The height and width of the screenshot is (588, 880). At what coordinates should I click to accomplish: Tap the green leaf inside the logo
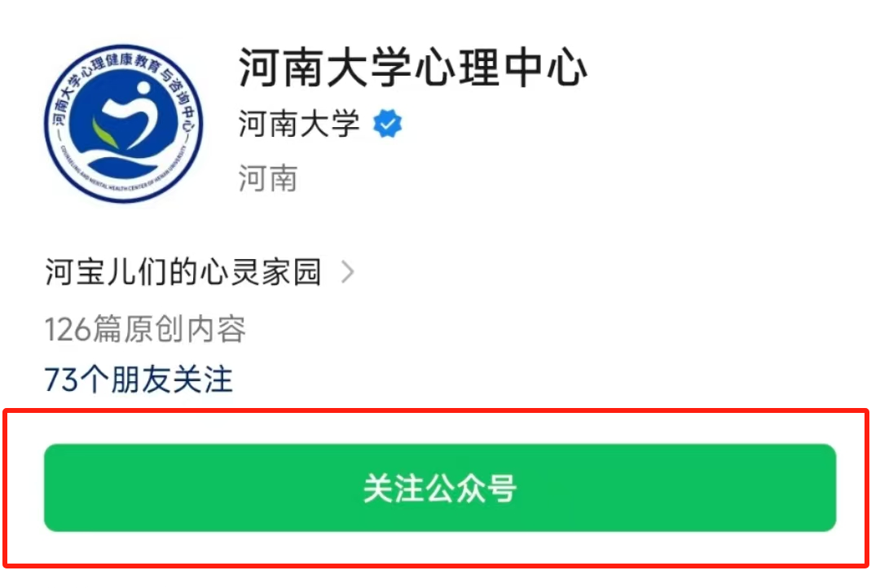[104, 134]
